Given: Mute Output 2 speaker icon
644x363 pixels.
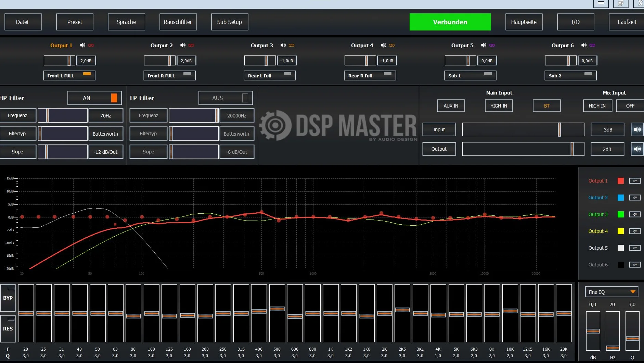Looking at the screenshot, I should click(183, 45).
